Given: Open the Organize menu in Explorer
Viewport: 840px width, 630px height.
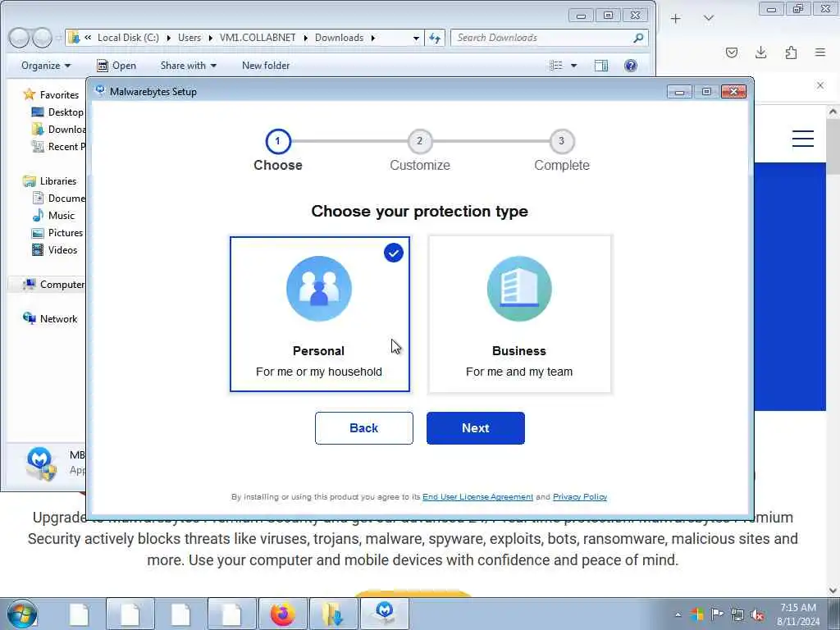Looking at the screenshot, I should (x=46, y=66).
